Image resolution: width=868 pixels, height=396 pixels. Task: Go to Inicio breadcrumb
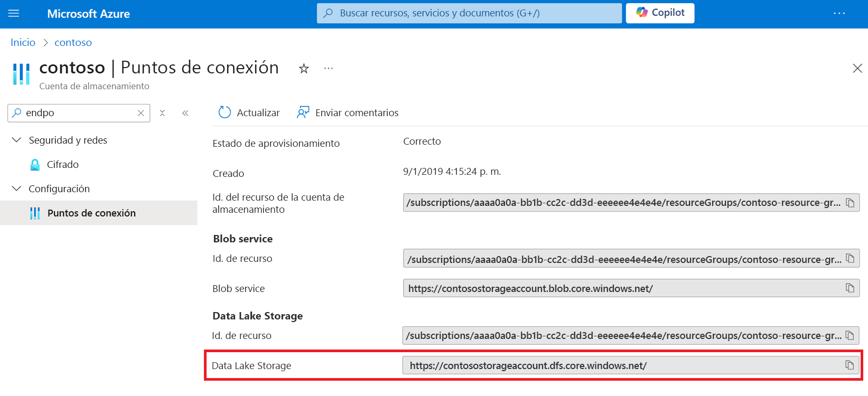[23, 42]
